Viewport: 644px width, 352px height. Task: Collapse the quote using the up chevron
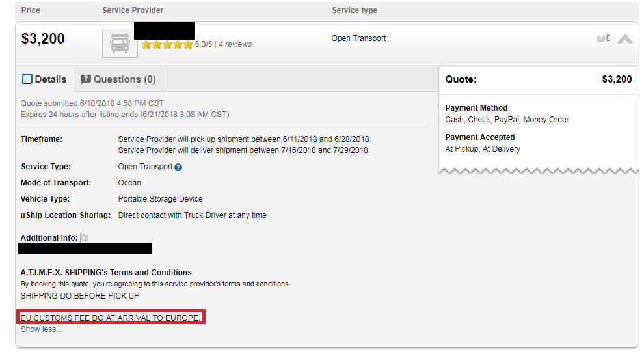pos(624,39)
